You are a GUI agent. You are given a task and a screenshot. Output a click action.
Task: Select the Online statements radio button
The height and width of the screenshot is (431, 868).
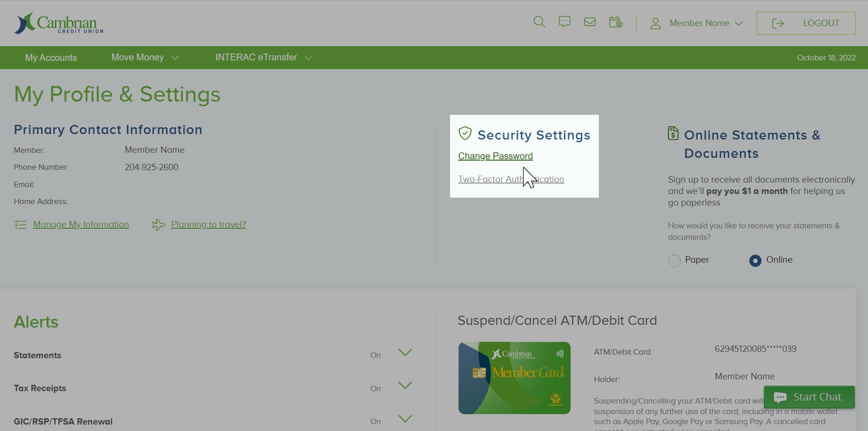[x=754, y=260]
